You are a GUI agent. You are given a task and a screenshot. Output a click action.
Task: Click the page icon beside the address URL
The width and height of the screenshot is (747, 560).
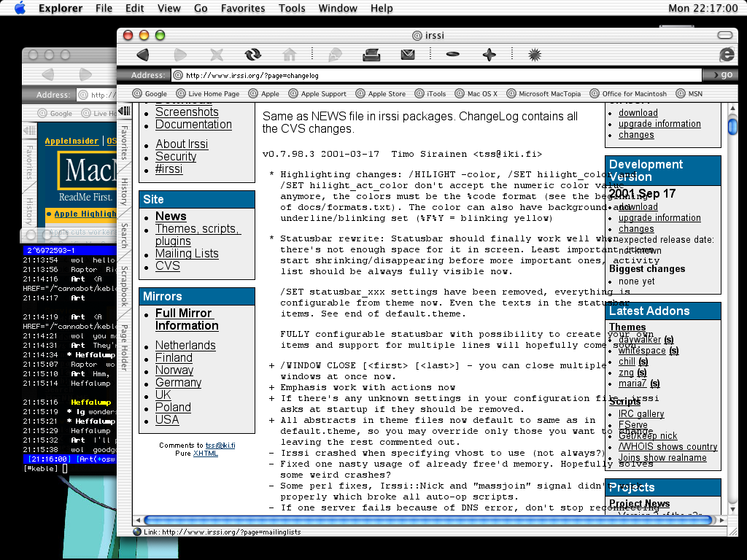(x=178, y=75)
